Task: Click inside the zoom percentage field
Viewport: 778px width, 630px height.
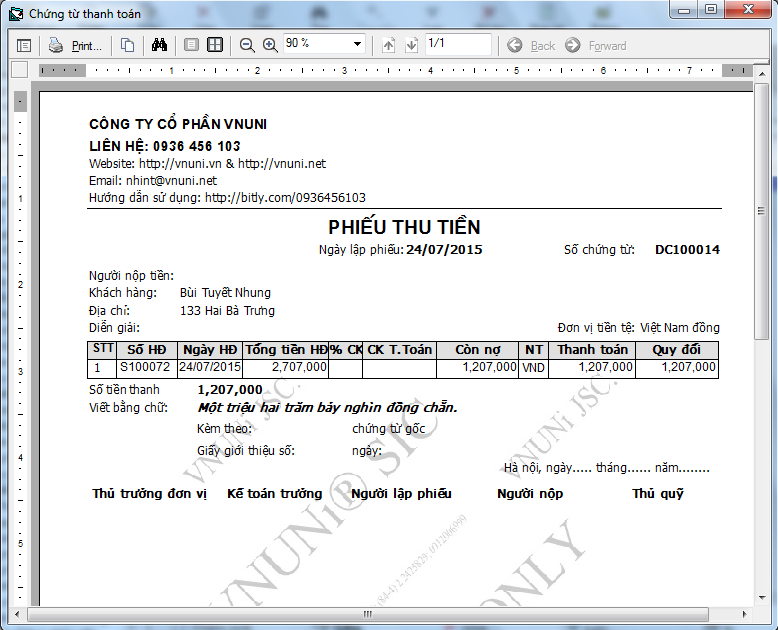Action: (314, 44)
